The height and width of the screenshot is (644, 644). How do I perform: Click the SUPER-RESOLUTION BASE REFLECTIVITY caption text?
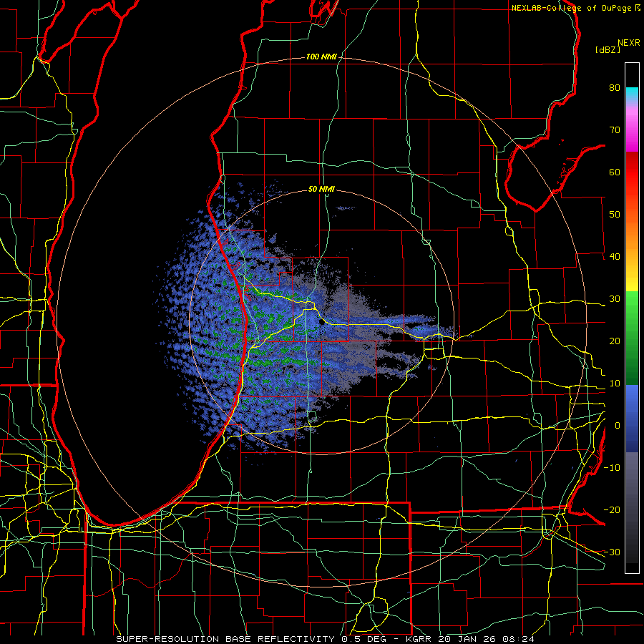pyautogui.click(x=225, y=639)
